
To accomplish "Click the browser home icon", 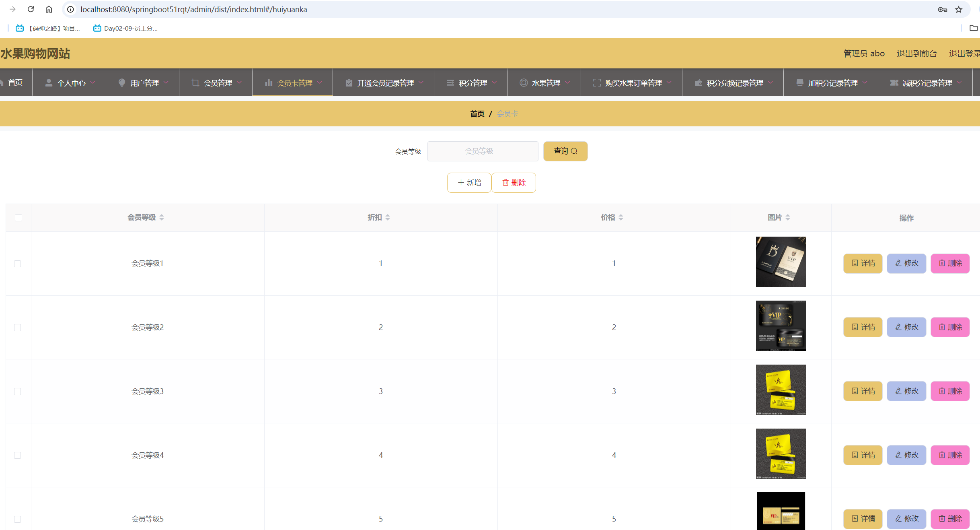I will 49,9.
